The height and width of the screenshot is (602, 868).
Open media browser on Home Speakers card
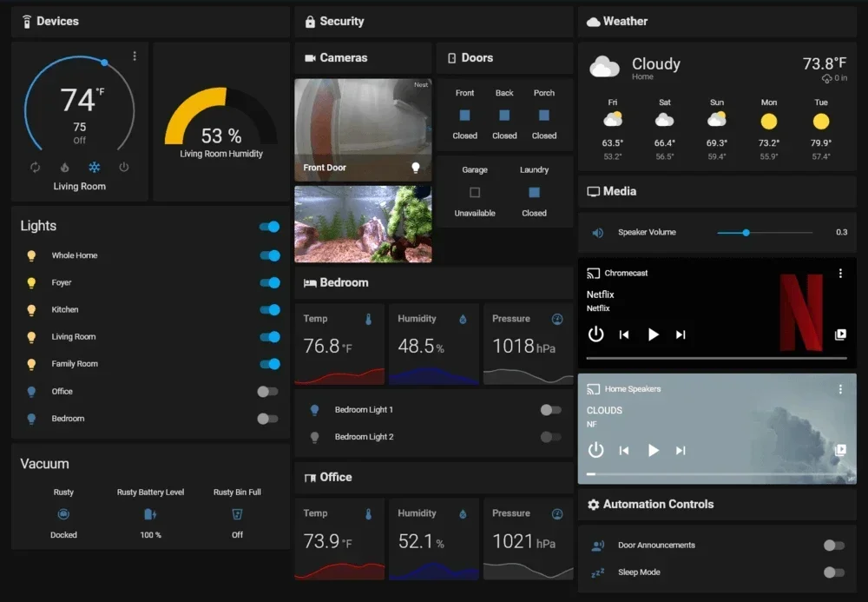point(839,450)
